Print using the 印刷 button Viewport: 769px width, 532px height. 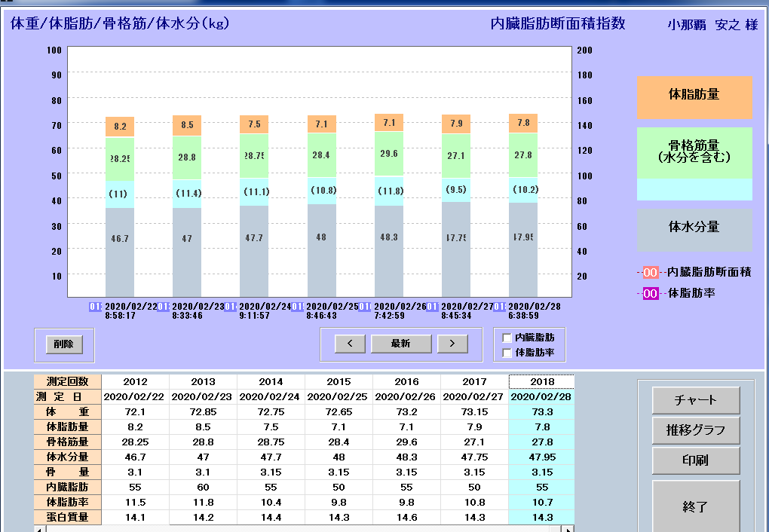point(695,460)
